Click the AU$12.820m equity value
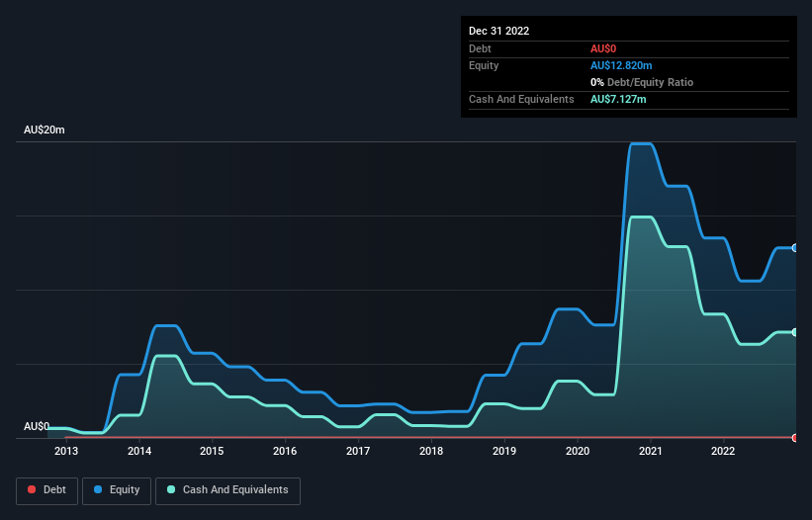The width and height of the screenshot is (812, 520). [x=621, y=65]
